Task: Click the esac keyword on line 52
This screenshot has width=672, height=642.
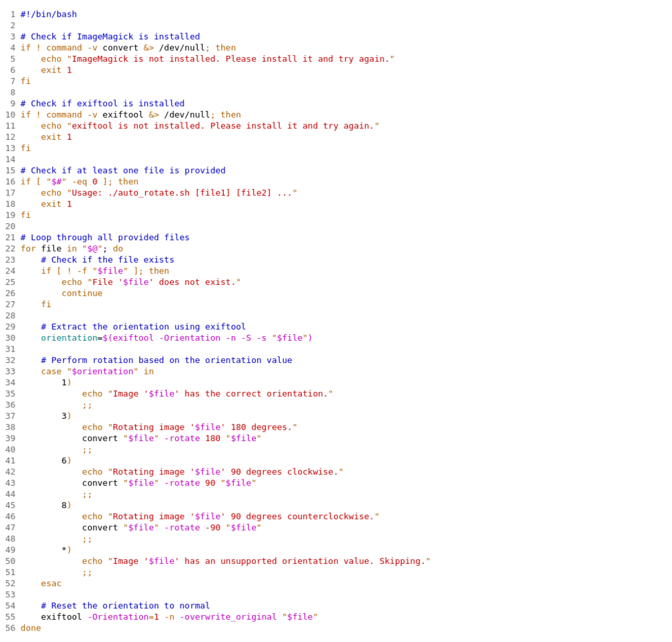Action: point(50,583)
